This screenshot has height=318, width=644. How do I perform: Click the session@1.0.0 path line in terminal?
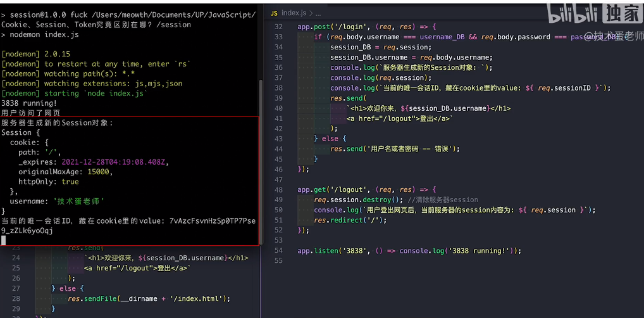click(128, 15)
